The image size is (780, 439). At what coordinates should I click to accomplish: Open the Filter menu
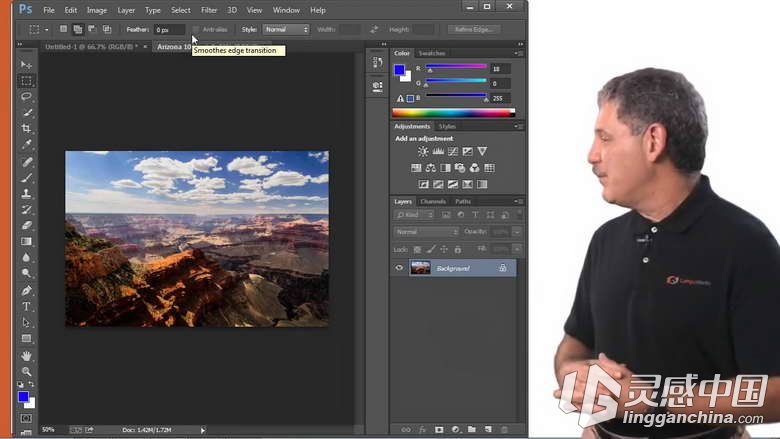(209, 10)
